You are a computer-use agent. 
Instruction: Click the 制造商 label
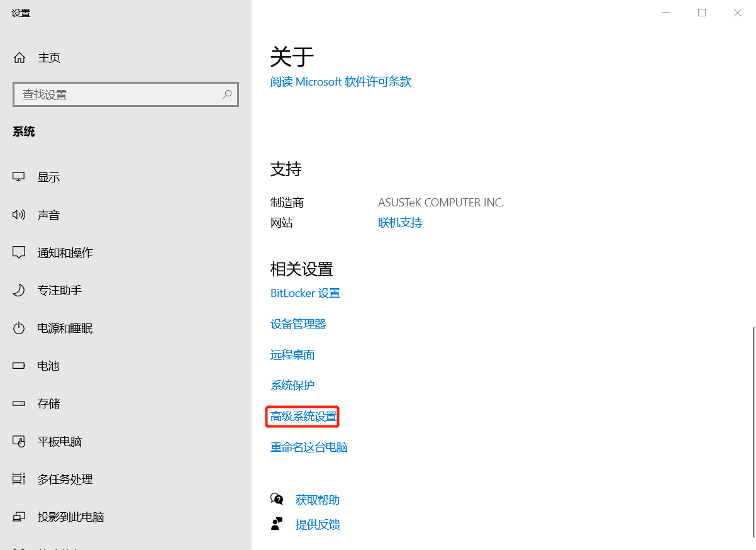tap(287, 203)
